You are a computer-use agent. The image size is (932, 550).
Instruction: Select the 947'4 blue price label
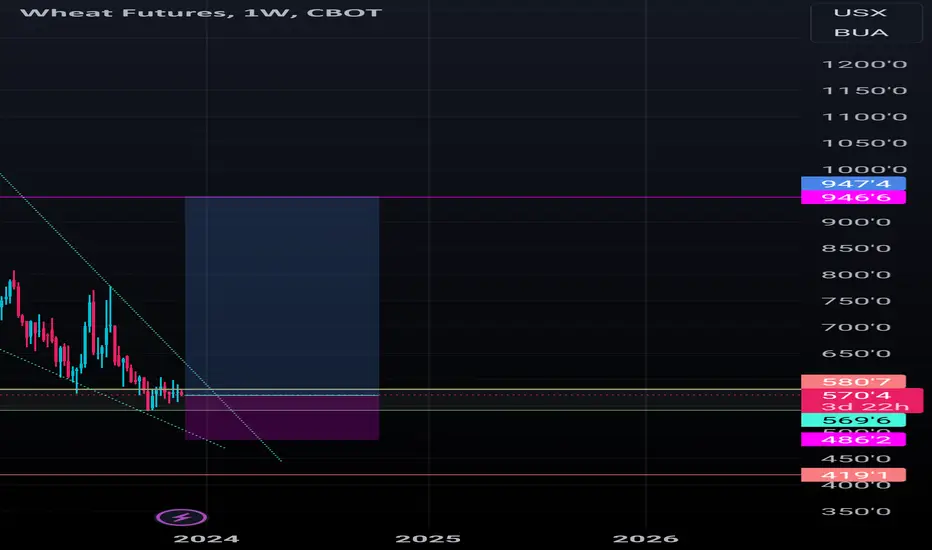click(x=853, y=184)
